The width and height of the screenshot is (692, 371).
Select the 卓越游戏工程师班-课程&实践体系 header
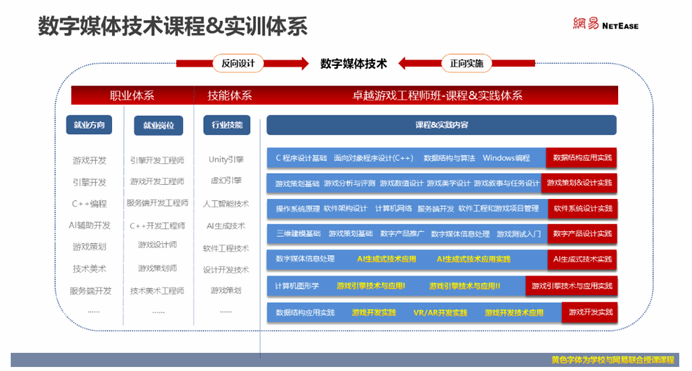point(437,95)
